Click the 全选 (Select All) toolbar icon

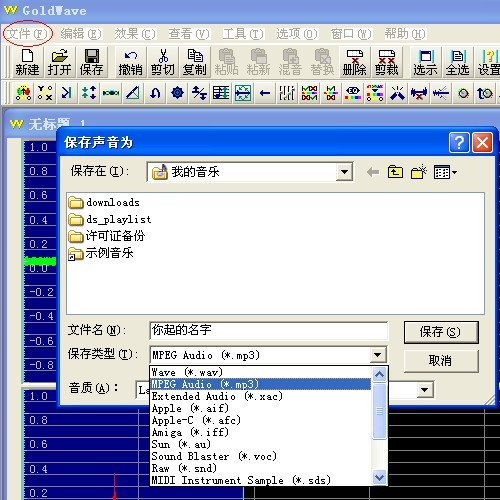pyautogui.click(x=457, y=62)
